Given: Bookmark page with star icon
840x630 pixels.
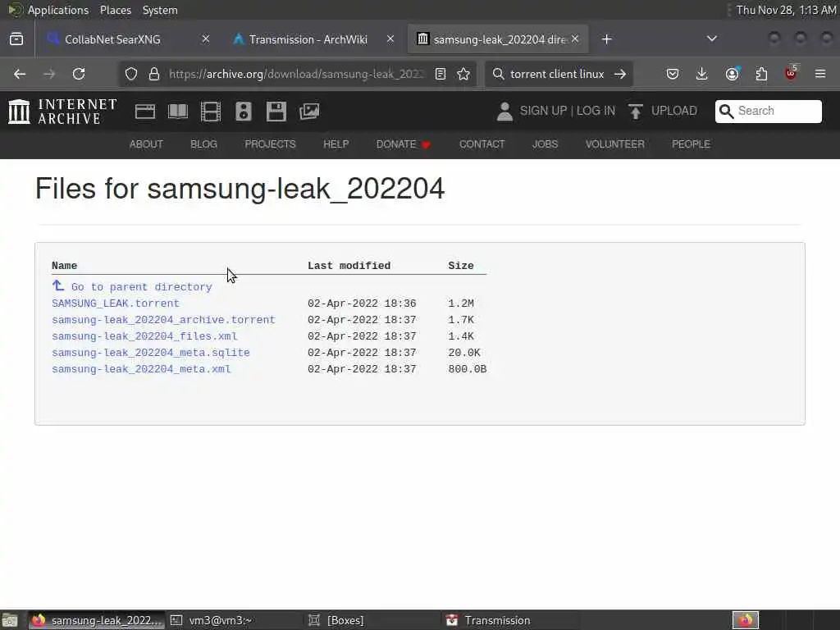Looking at the screenshot, I should [x=463, y=74].
